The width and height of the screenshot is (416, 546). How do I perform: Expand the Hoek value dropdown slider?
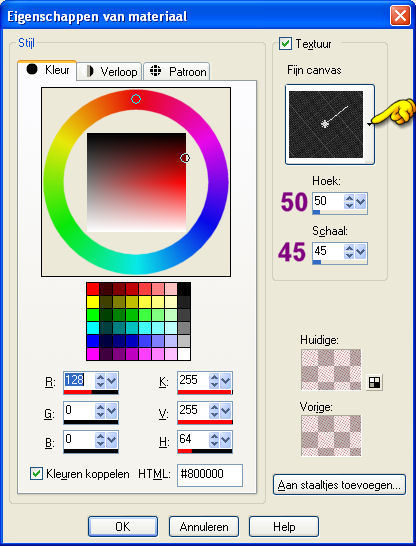(x=361, y=201)
